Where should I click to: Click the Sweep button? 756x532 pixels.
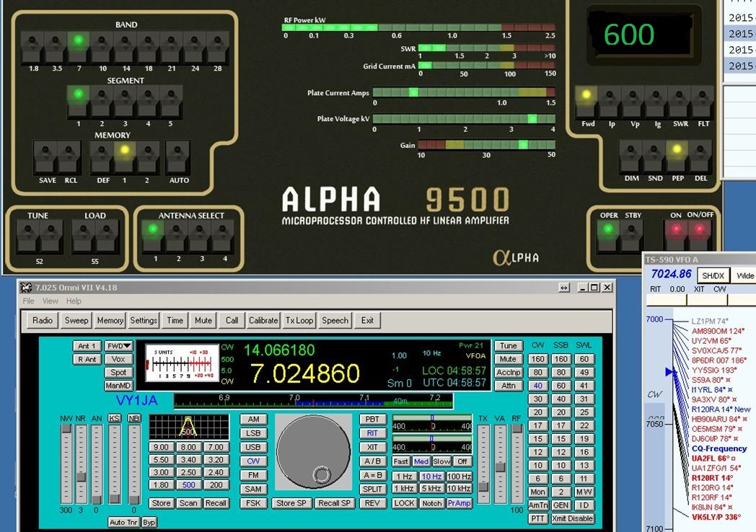coord(76,320)
